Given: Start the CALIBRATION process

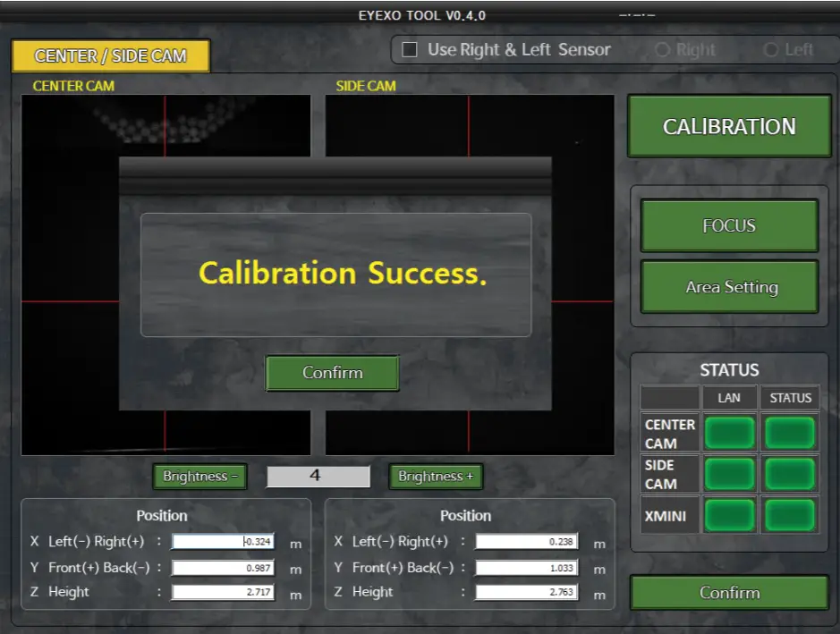Looking at the screenshot, I should tap(729, 126).
